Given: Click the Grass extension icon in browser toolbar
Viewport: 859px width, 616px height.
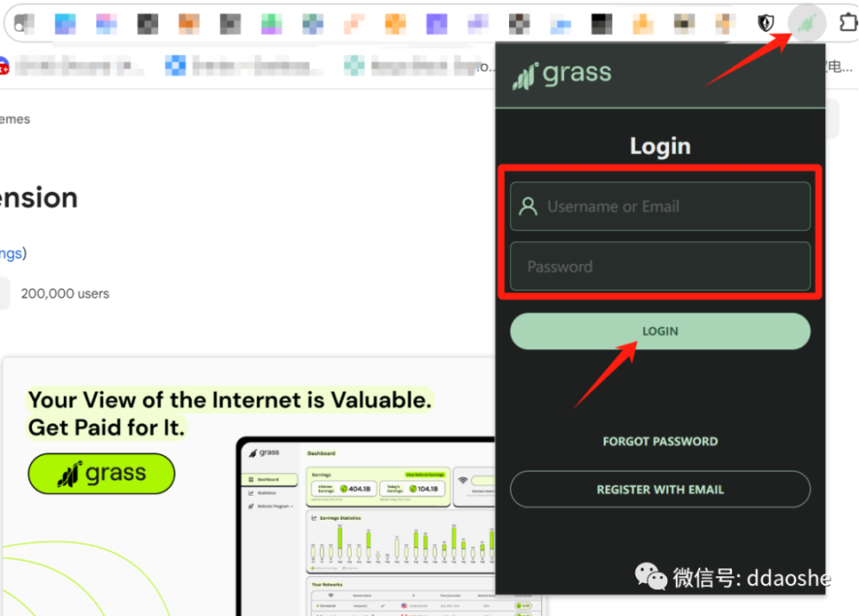Looking at the screenshot, I should tap(806, 23).
